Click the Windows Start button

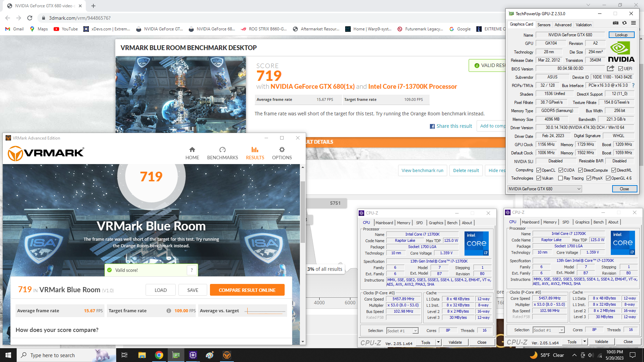point(8,355)
